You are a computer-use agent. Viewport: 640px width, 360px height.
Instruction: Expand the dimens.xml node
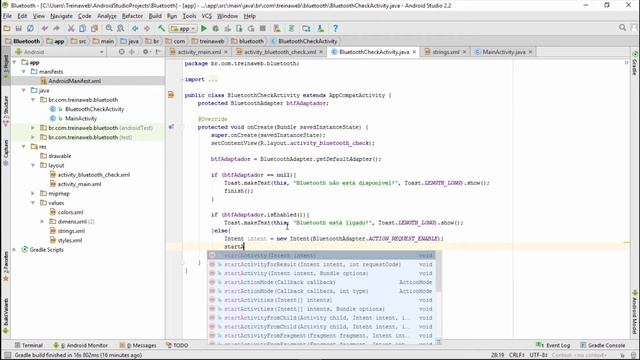(x=42, y=222)
